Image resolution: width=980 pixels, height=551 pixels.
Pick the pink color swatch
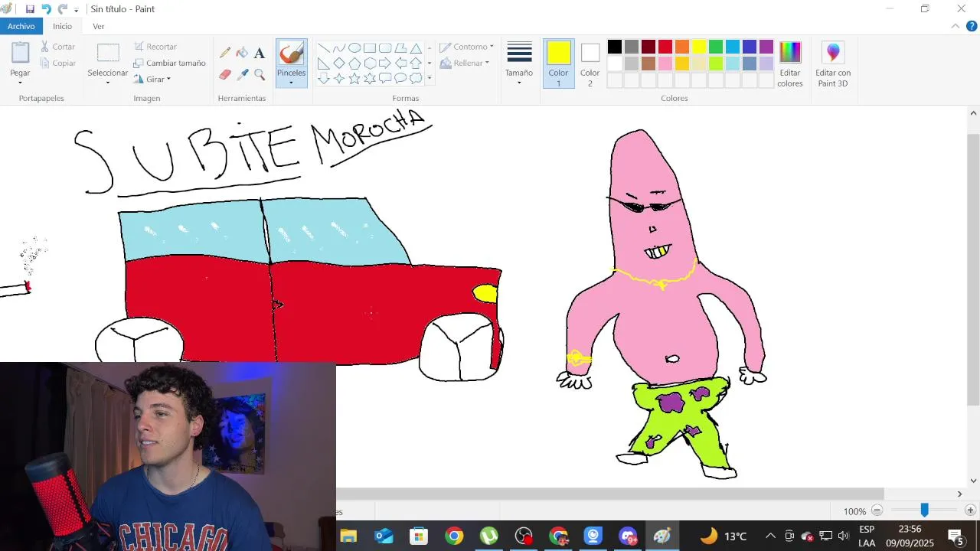[x=665, y=64]
